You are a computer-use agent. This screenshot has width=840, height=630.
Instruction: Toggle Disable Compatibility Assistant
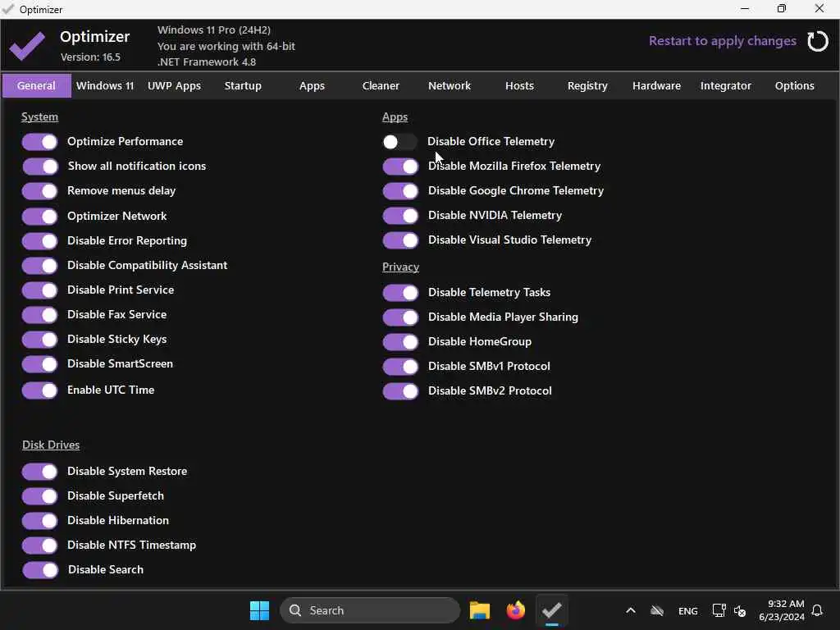coord(39,266)
